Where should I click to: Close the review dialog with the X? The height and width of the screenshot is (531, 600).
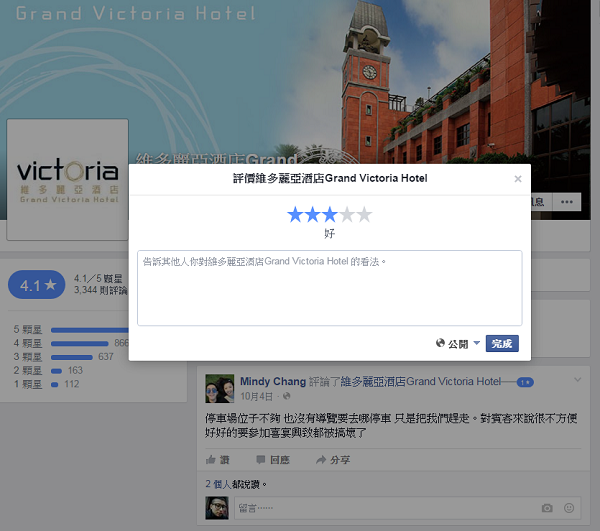tap(518, 179)
